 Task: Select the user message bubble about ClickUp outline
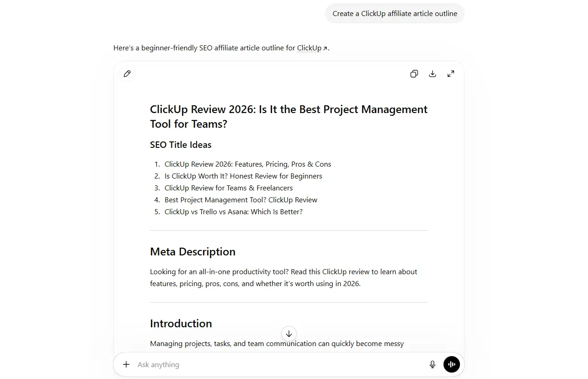(x=395, y=13)
